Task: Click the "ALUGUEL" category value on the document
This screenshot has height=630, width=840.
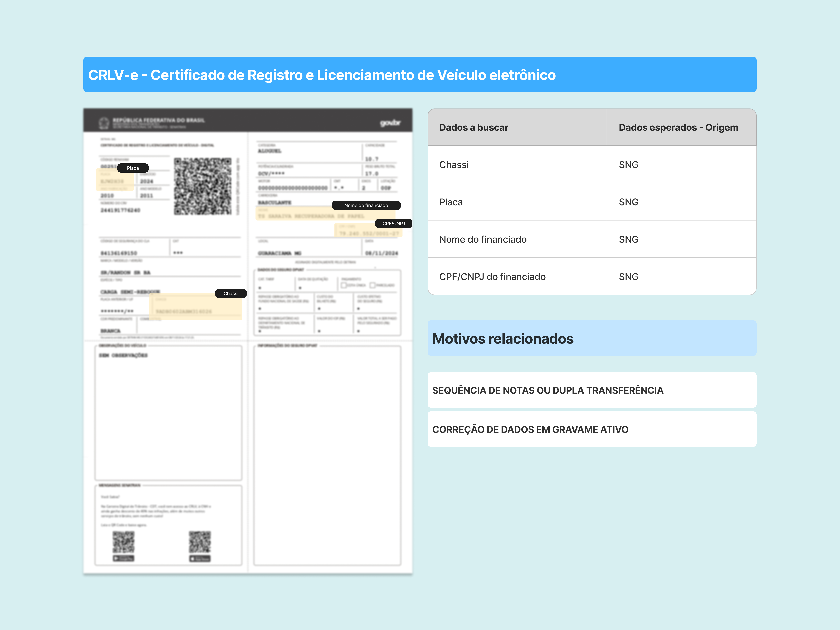Action: pos(270,151)
